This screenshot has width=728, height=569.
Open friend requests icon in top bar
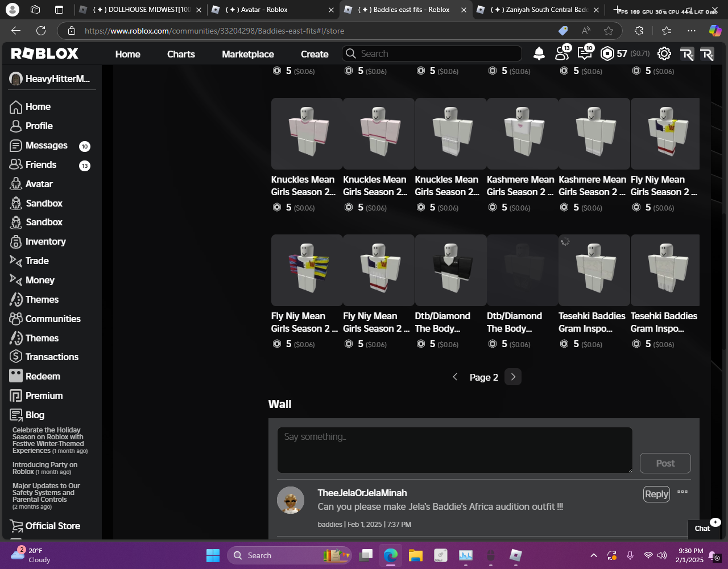point(562,53)
